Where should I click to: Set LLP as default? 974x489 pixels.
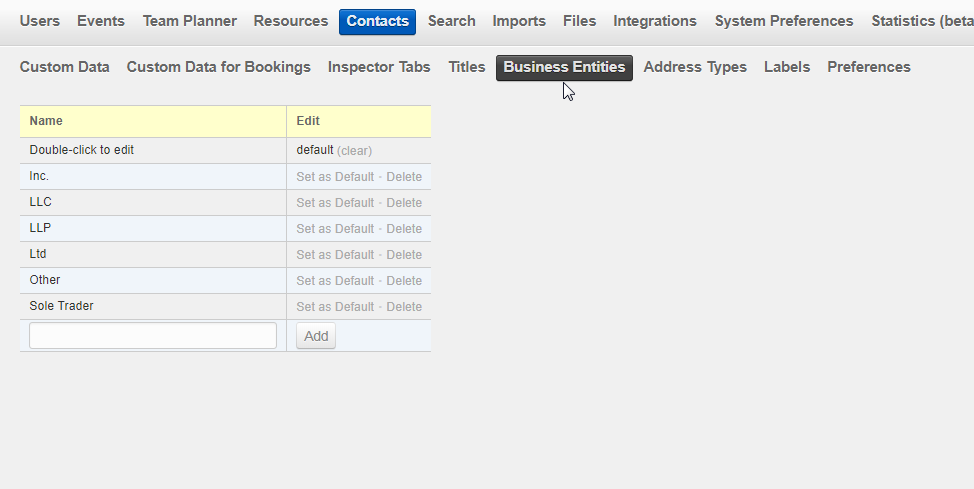pos(335,229)
